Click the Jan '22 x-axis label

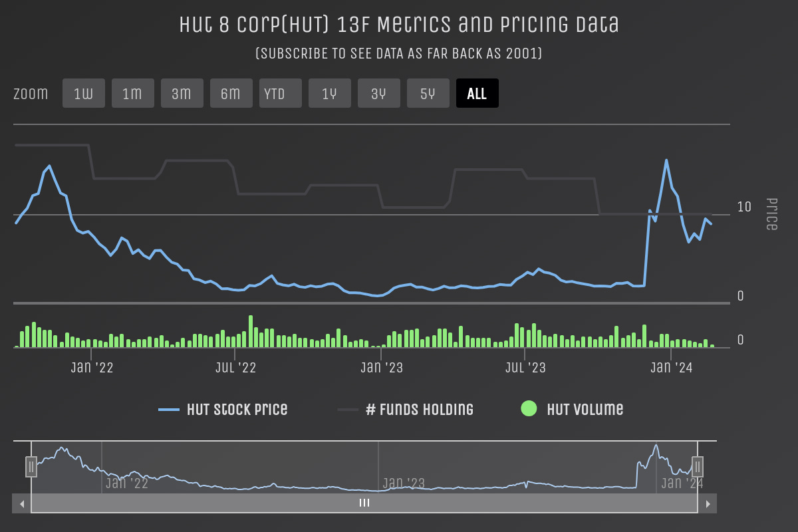point(92,367)
